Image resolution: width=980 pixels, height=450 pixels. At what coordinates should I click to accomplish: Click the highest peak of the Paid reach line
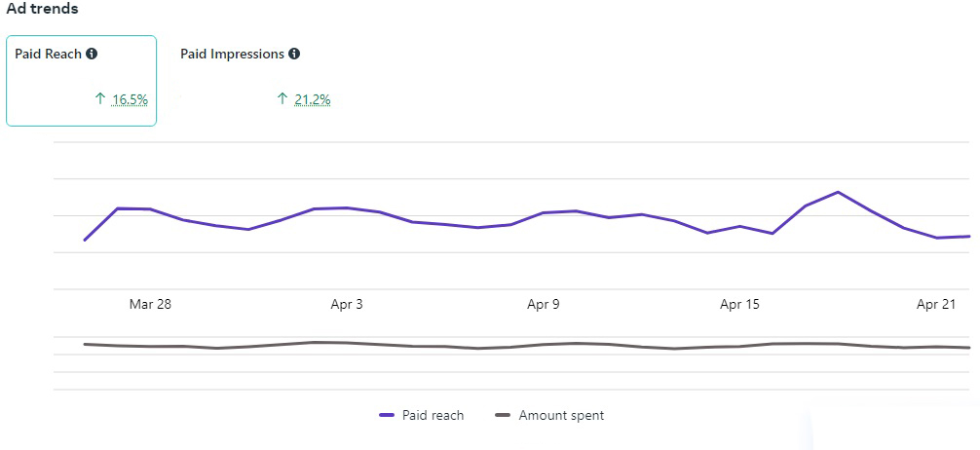click(x=838, y=192)
